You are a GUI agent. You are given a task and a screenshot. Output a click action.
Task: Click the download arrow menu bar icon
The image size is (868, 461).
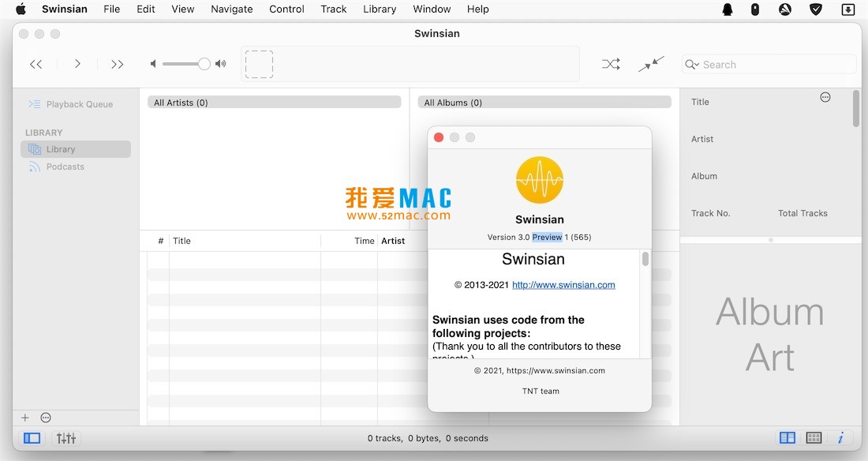click(848, 9)
